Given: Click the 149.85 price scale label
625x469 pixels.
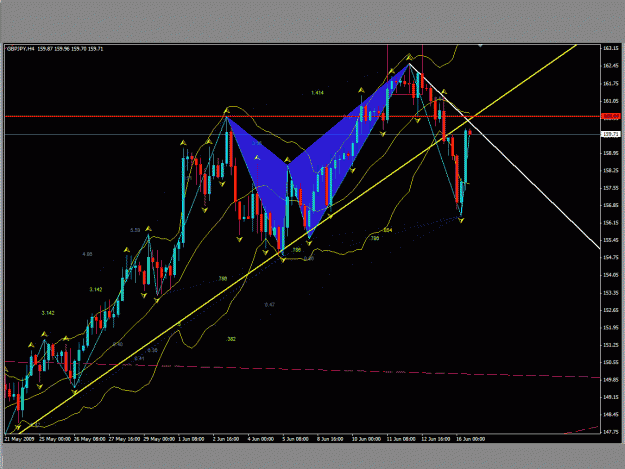Looking at the screenshot, I should (609, 380).
